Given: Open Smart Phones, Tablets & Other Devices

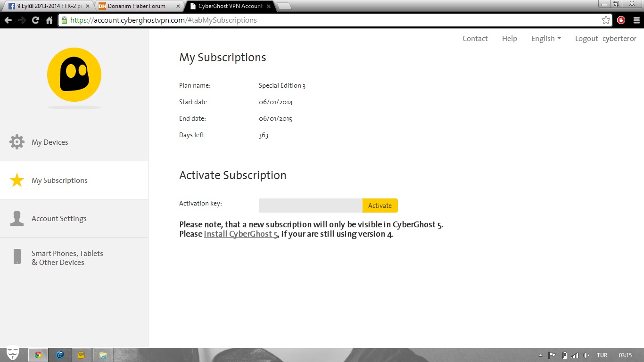Looking at the screenshot, I should click(x=74, y=257).
